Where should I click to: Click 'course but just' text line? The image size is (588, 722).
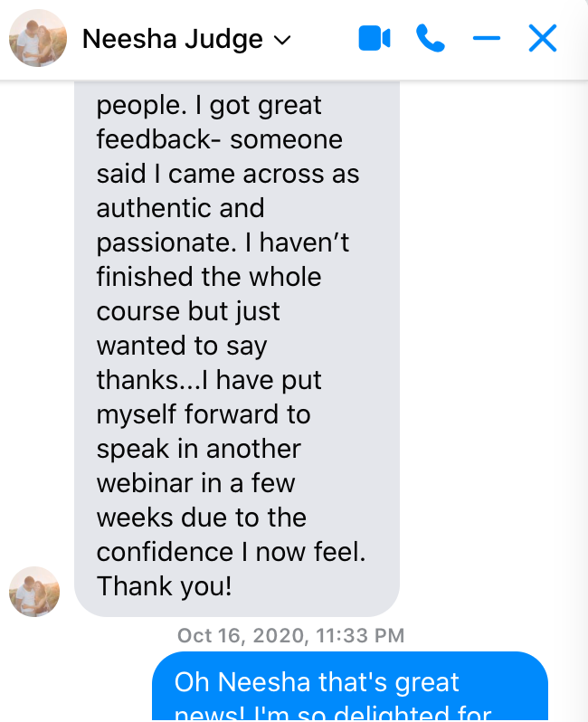tap(188, 311)
